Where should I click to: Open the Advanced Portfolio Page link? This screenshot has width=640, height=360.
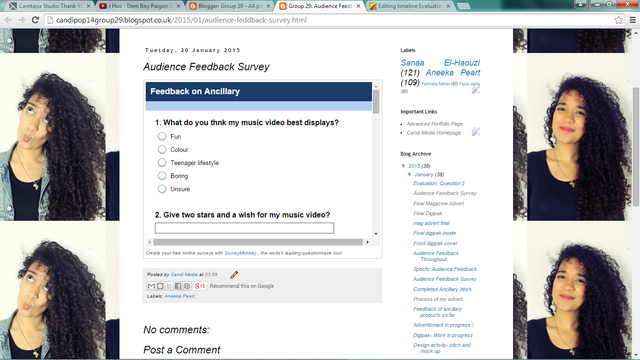pyautogui.click(x=435, y=124)
